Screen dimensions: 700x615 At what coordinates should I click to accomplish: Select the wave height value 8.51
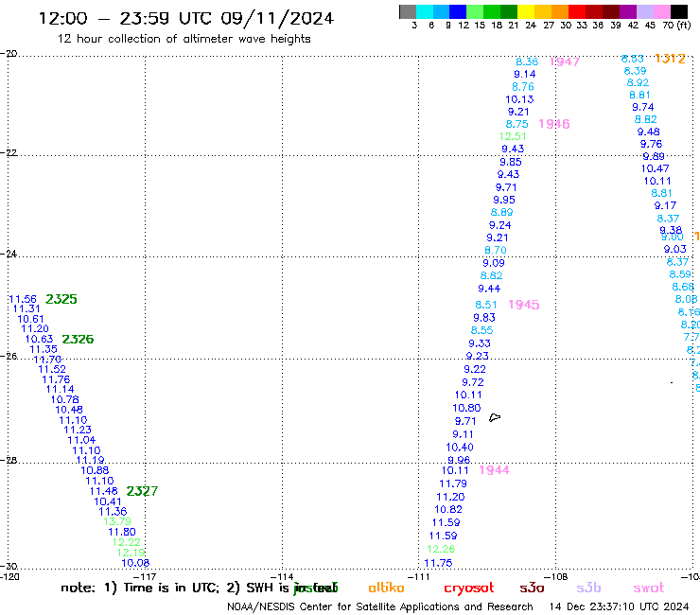click(x=486, y=305)
